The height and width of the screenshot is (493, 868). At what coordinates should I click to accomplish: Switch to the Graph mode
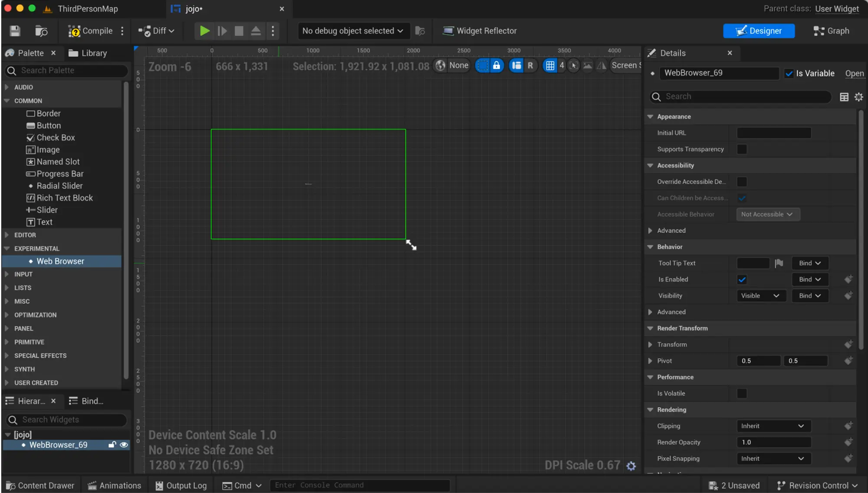pos(831,31)
